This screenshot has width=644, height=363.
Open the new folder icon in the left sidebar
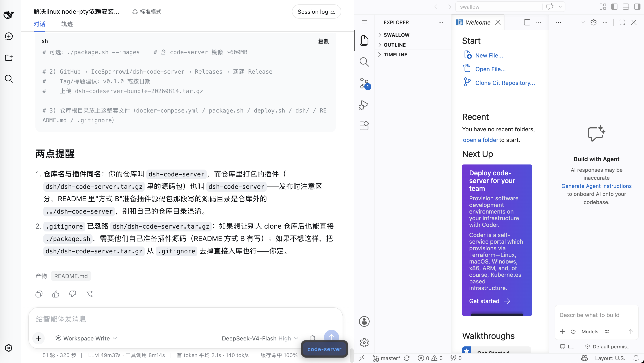[x=9, y=58]
